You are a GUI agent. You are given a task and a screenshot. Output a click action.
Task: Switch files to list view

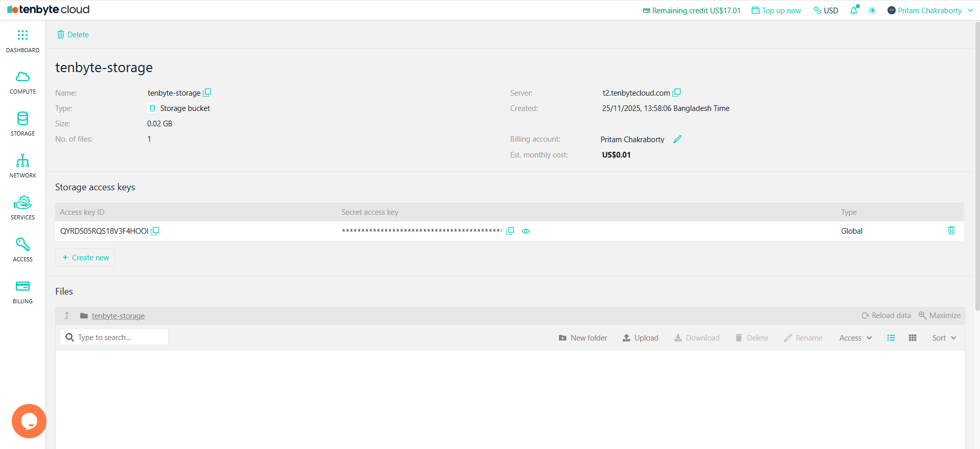[891, 338]
